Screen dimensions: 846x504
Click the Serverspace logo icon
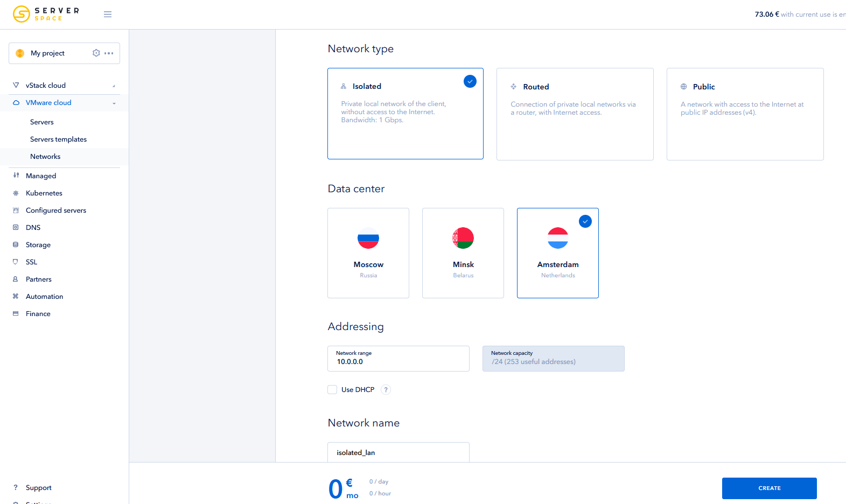point(22,14)
